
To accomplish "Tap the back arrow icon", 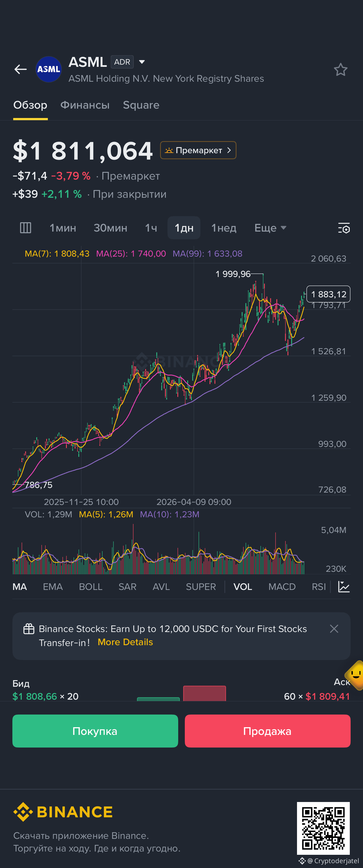I will tap(21, 69).
